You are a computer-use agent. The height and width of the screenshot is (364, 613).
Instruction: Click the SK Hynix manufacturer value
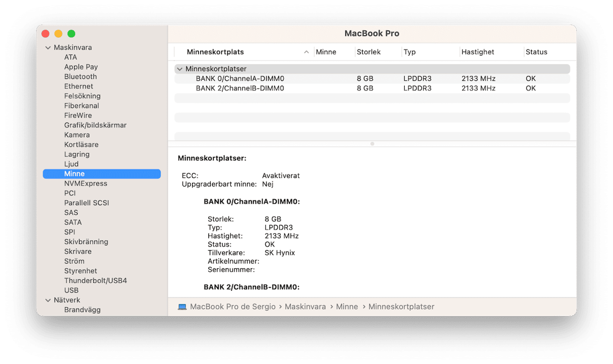pos(280,253)
